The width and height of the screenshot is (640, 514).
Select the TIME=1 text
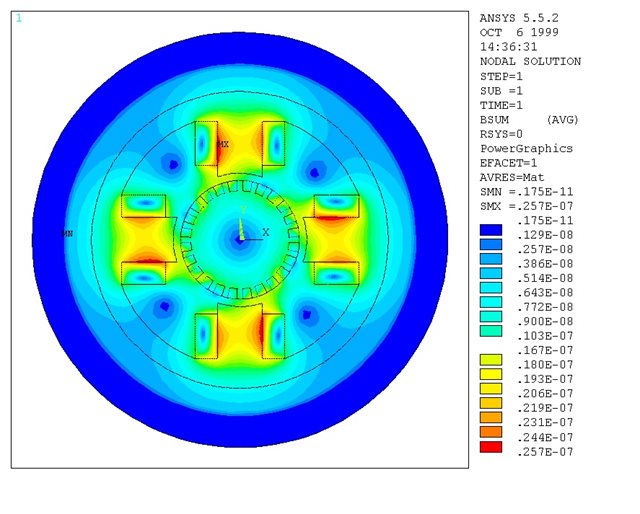tap(501, 105)
